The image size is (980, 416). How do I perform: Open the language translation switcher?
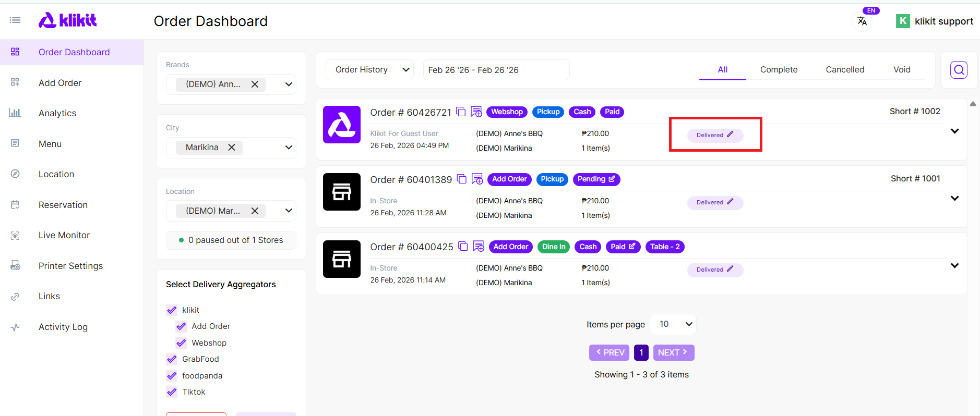862,21
